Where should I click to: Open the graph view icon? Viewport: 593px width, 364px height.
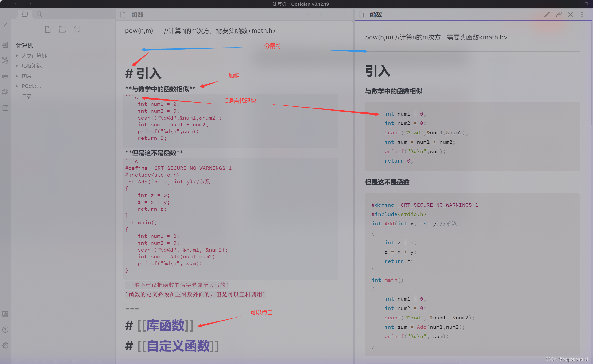pyautogui.click(x=5, y=60)
